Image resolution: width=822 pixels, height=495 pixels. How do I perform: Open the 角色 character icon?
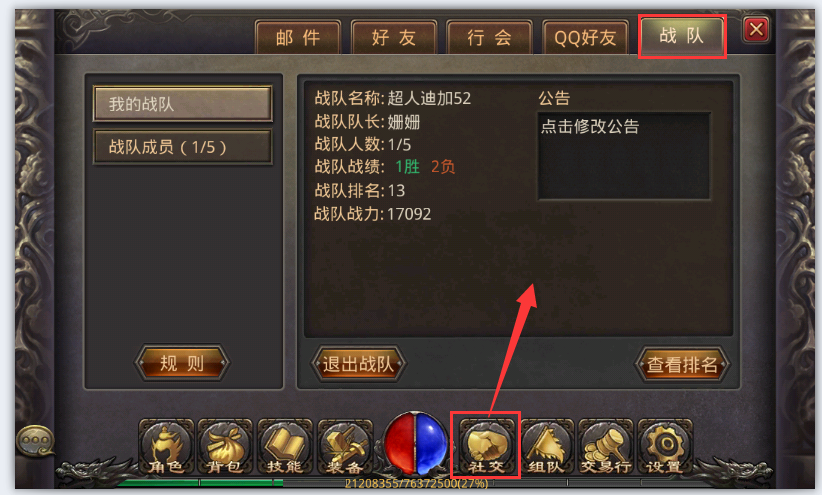pos(166,446)
